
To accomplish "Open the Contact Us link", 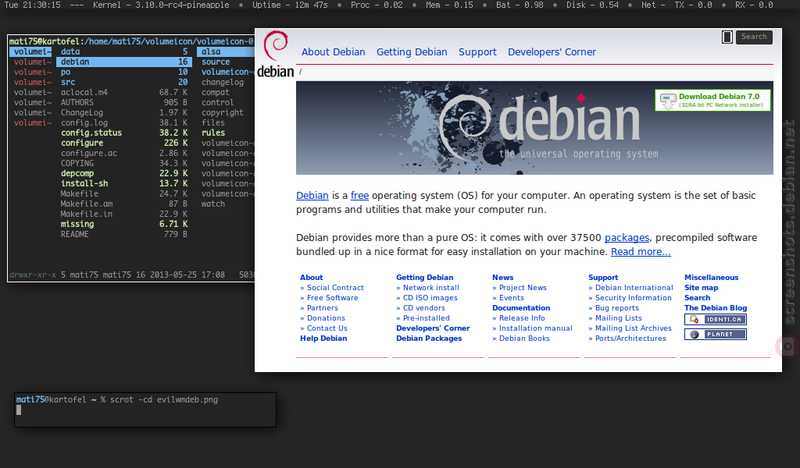I will pyautogui.click(x=327, y=329).
